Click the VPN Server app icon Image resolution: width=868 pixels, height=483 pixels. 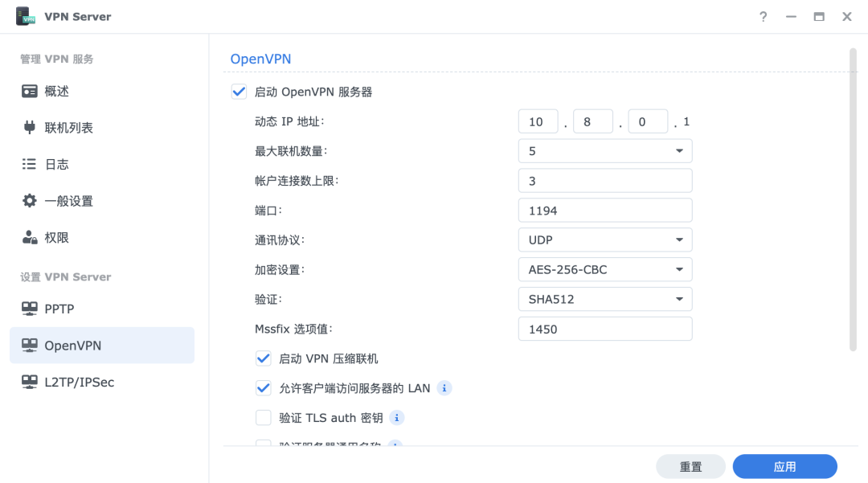coord(26,16)
